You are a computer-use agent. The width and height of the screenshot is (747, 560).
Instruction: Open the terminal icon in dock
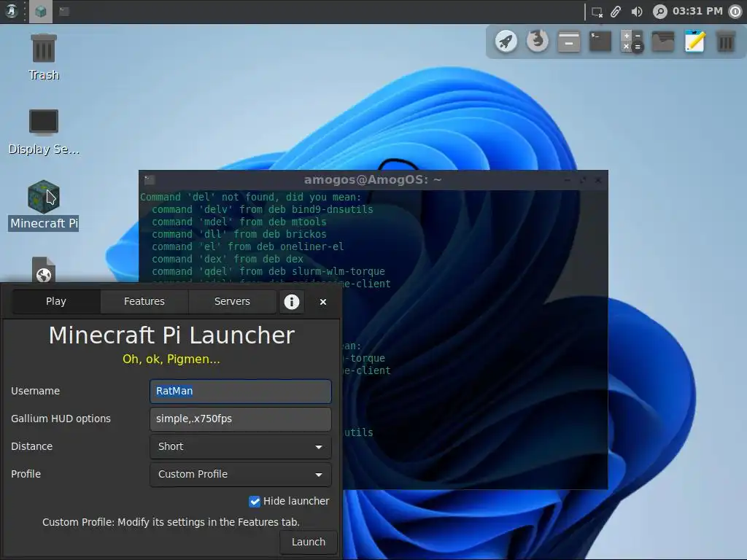tap(600, 42)
